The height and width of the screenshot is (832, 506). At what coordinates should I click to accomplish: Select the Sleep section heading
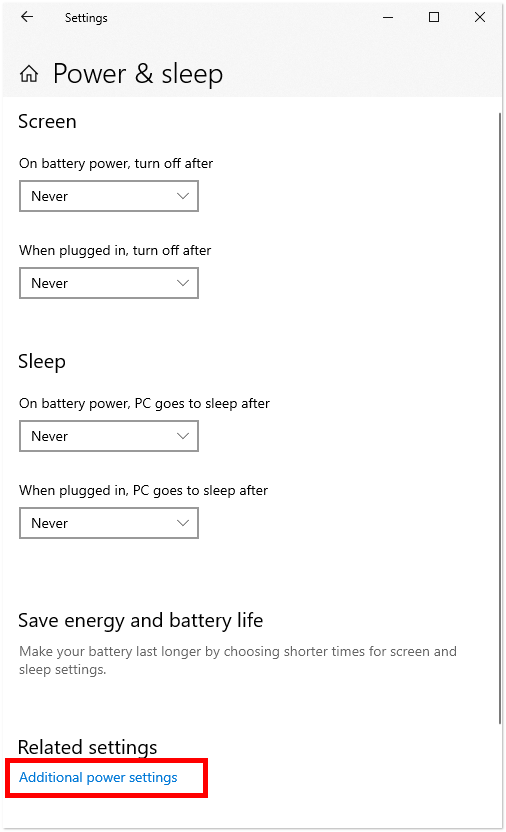coord(42,362)
